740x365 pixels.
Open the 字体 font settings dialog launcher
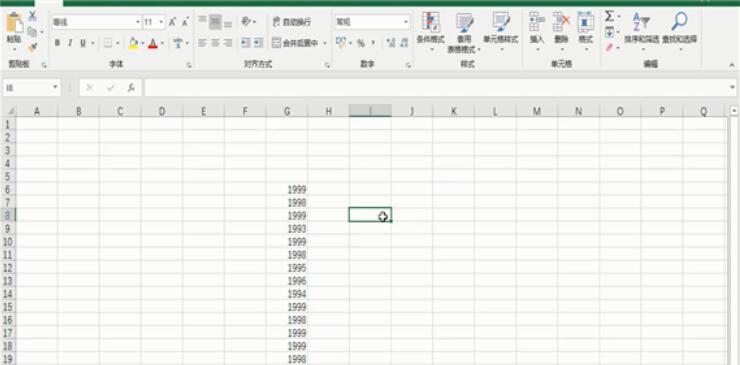[189, 65]
